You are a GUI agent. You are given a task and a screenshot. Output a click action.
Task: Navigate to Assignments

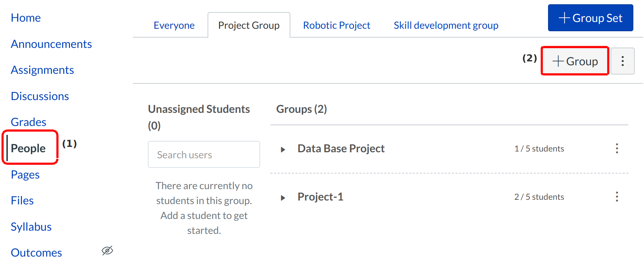42,70
